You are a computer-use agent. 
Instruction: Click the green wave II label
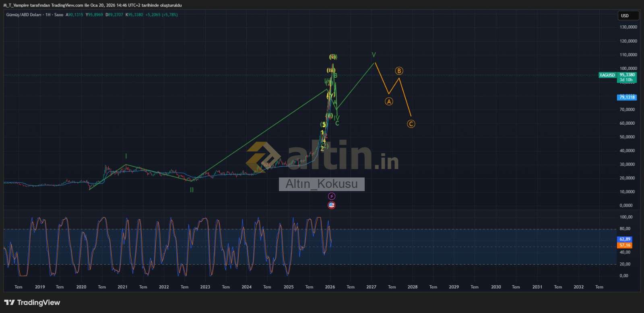coord(192,190)
